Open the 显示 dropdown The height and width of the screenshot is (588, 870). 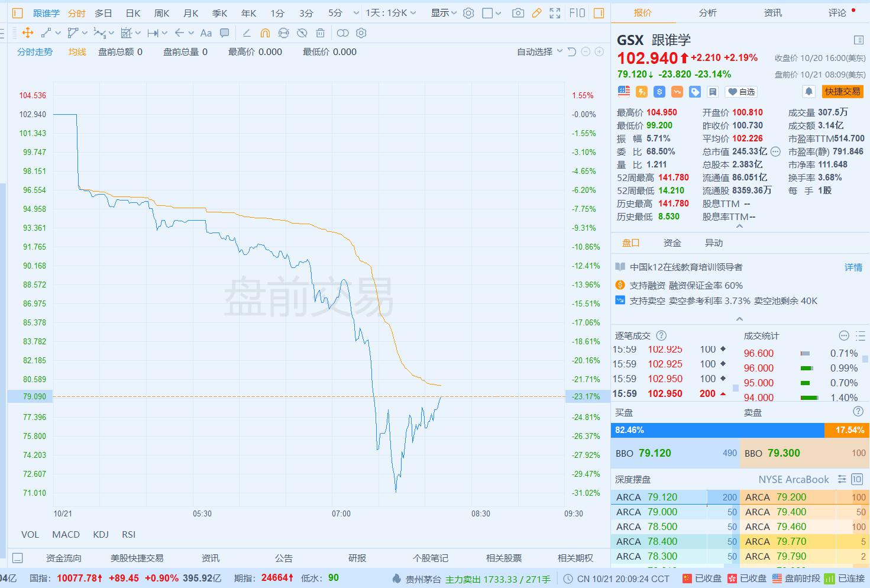[x=444, y=13]
